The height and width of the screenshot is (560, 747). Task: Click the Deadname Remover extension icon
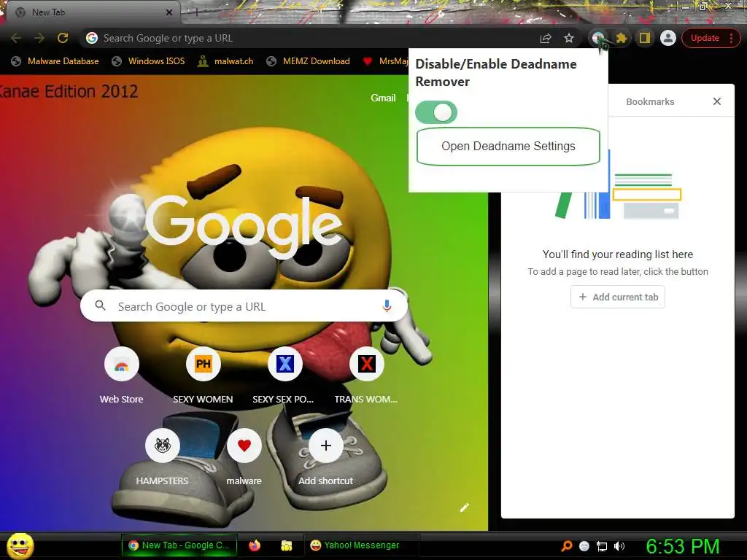point(598,38)
